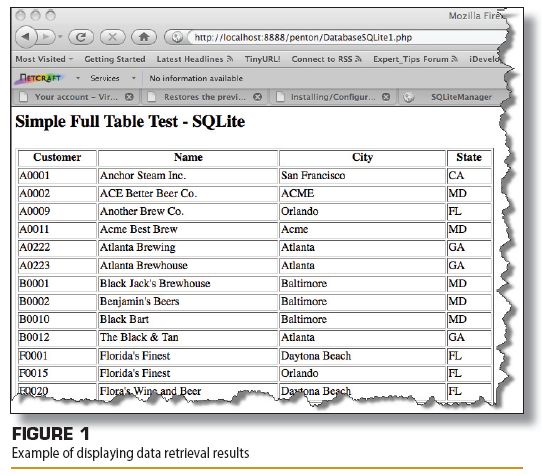Viewport: 542px width, 475px height.
Task: Click the Netcraft toolbar logo
Action: pos(38,78)
